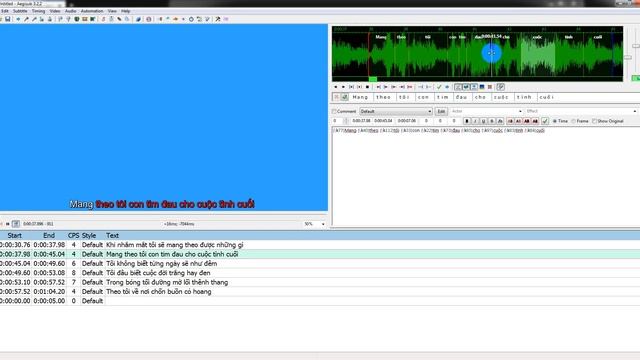Open the View menu
Screen dimensions: 640x360
pos(112,11)
